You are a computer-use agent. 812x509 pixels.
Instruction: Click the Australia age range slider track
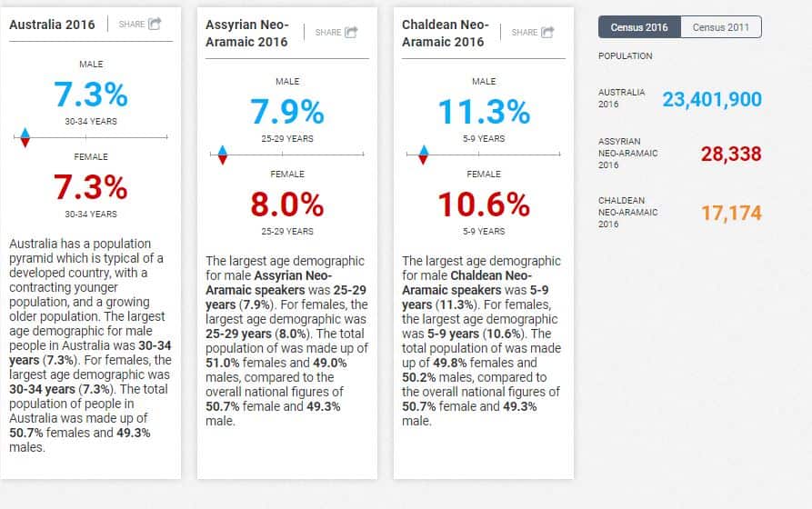100,138
